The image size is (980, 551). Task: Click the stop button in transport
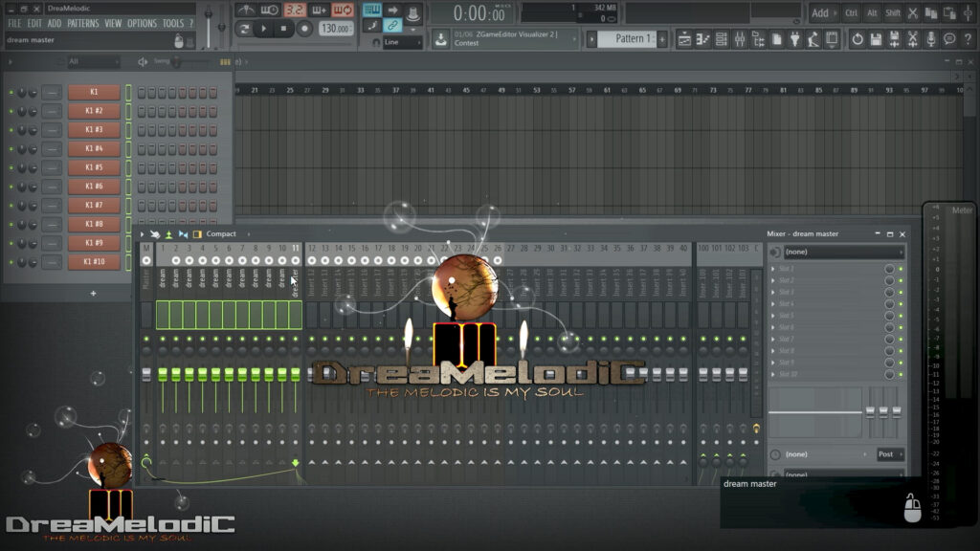[283, 28]
